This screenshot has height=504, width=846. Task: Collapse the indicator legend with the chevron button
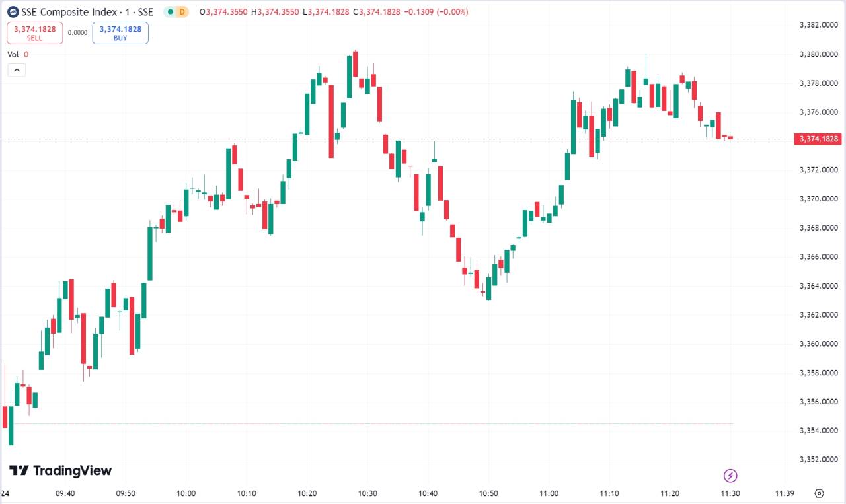pyautogui.click(x=17, y=71)
